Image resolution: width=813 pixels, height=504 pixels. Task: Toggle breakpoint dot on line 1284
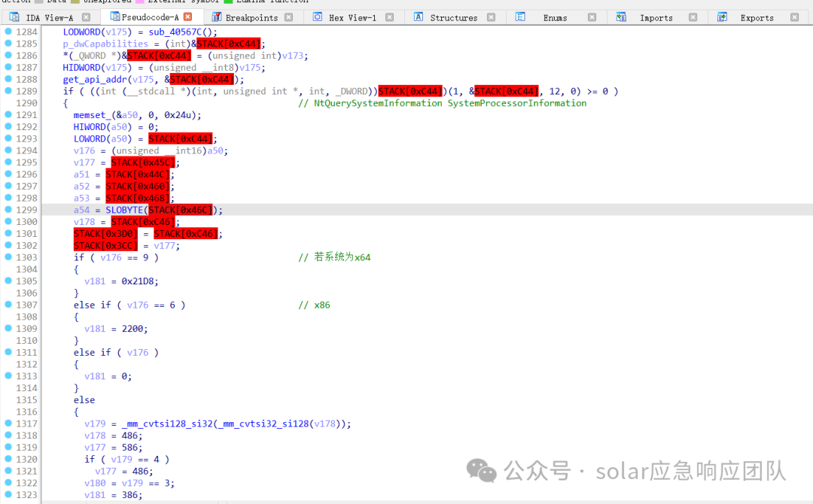8,31
